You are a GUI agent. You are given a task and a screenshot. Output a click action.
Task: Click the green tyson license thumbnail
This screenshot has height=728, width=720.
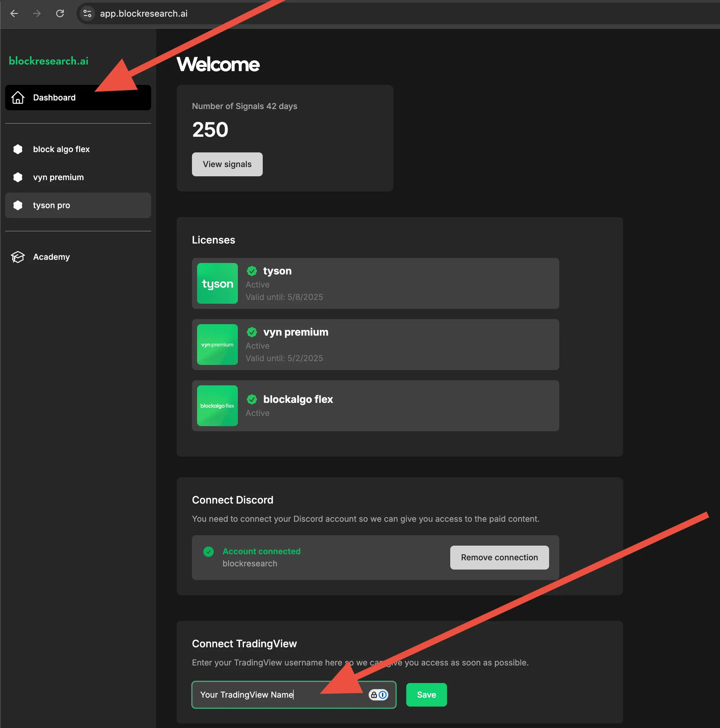[x=217, y=283]
